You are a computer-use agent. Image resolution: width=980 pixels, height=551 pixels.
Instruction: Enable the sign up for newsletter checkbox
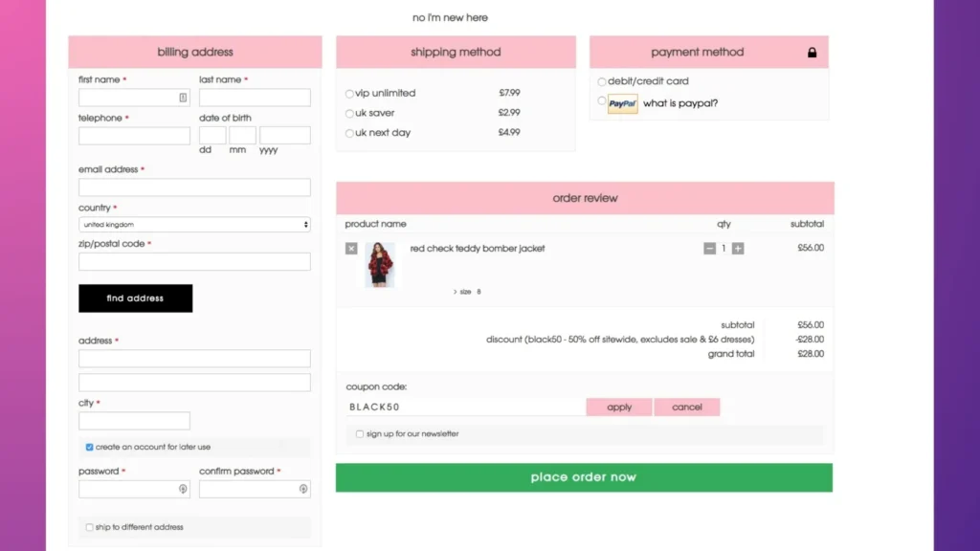click(x=359, y=433)
